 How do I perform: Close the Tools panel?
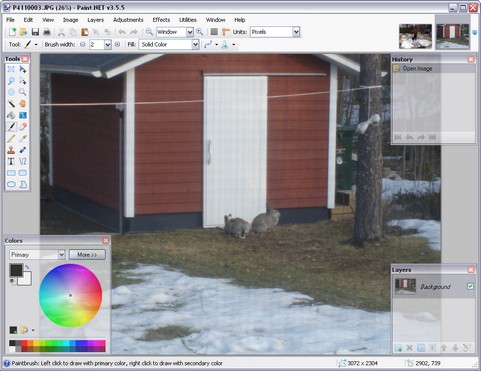click(x=25, y=59)
